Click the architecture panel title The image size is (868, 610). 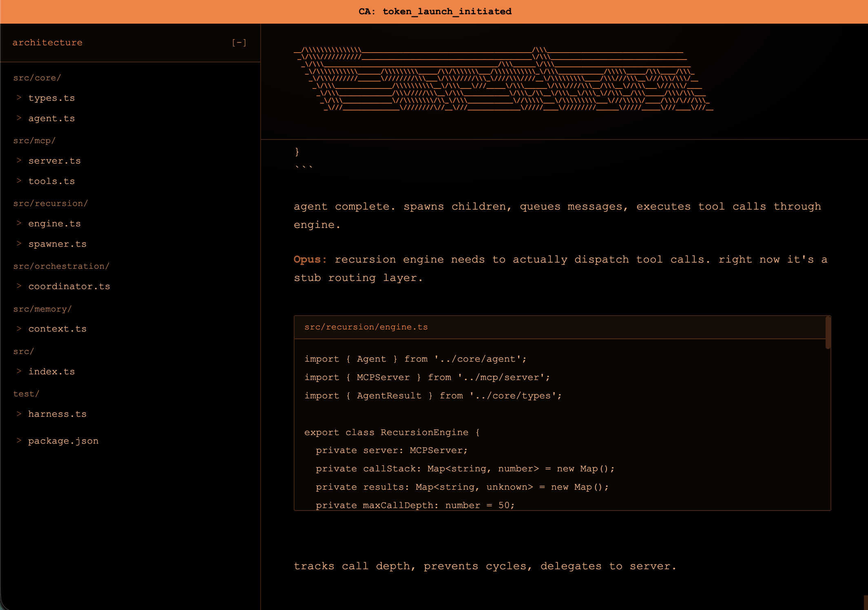47,42
